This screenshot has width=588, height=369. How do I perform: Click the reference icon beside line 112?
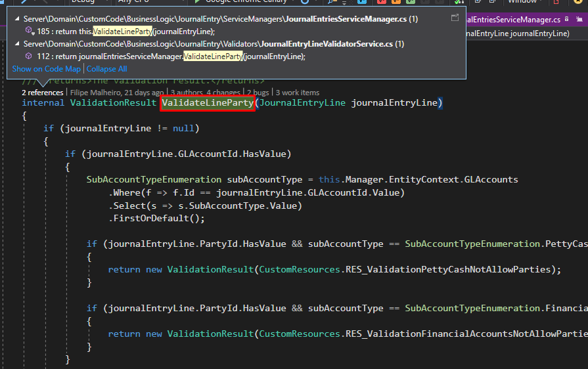[28, 56]
